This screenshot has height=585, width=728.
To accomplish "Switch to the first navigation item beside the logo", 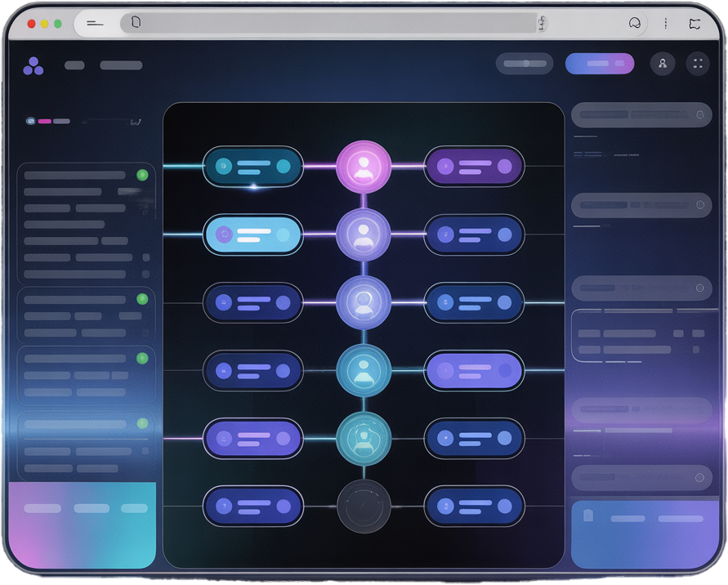I will tap(74, 64).
